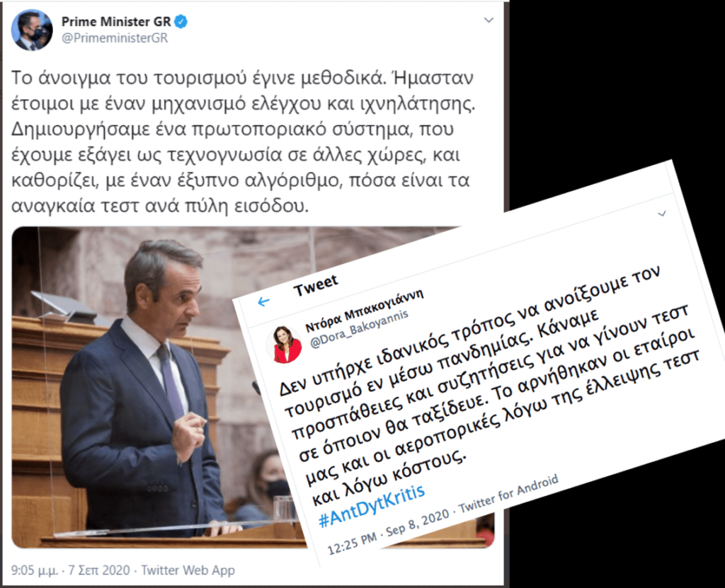725x588 pixels.
Task: Go back using the blue arrow icon
Action: pos(263,302)
